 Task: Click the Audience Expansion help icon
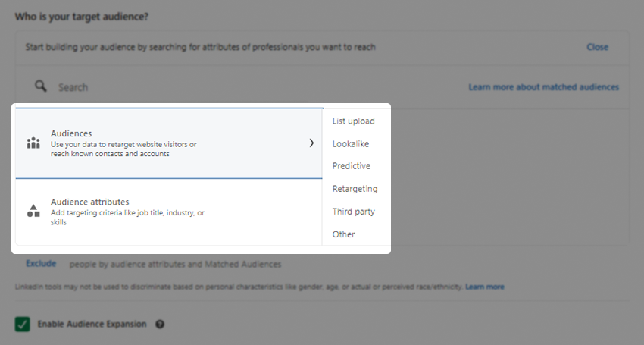[160, 324]
